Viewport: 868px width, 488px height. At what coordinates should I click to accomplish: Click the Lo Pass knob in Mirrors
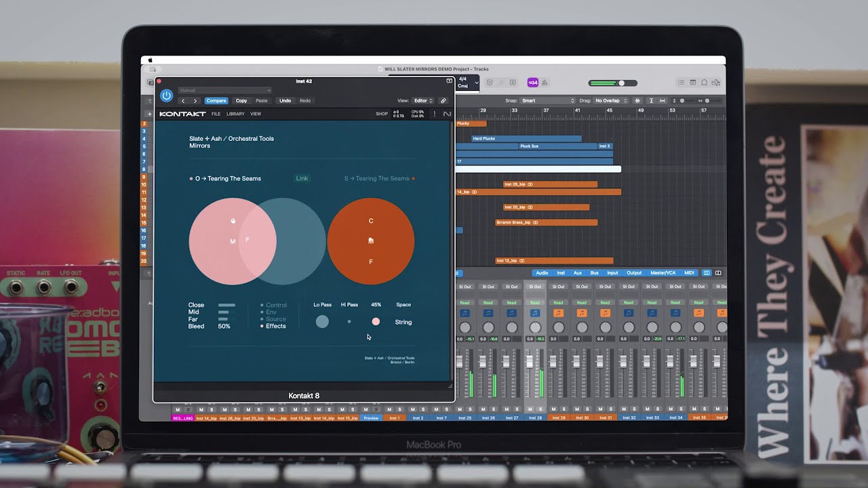click(x=322, y=322)
